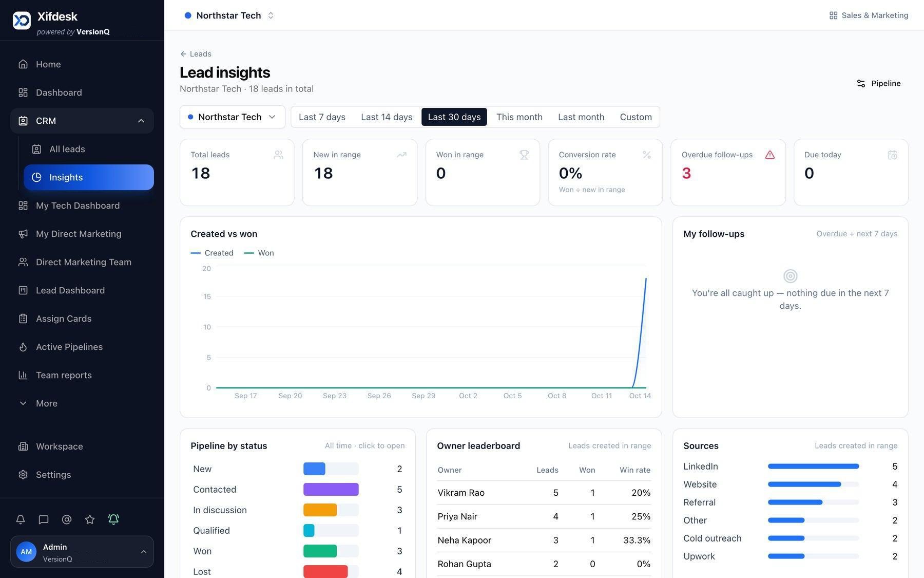Open the messages chat icon

(44, 519)
